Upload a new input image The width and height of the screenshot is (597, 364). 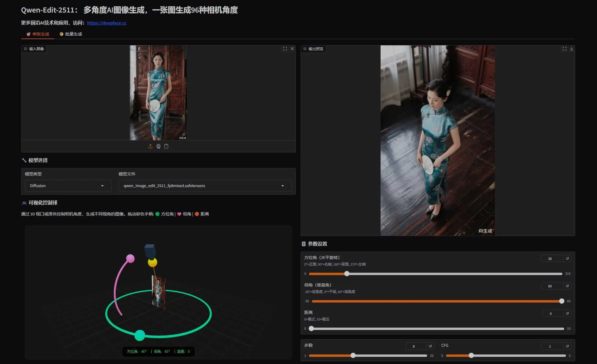[x=151, y=146]
